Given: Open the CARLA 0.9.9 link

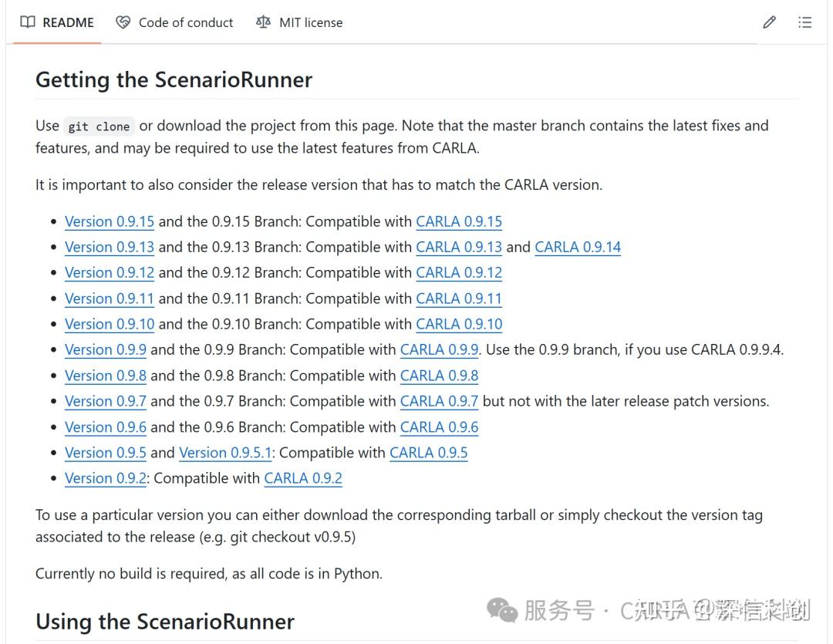Looking at the screenshot, I should (x=439, y=349).
